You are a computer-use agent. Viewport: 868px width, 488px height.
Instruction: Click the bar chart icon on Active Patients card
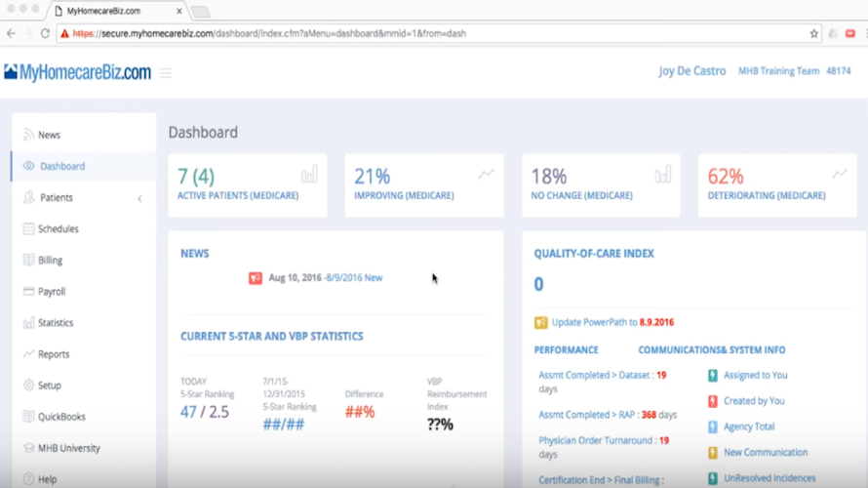point(309,175)
